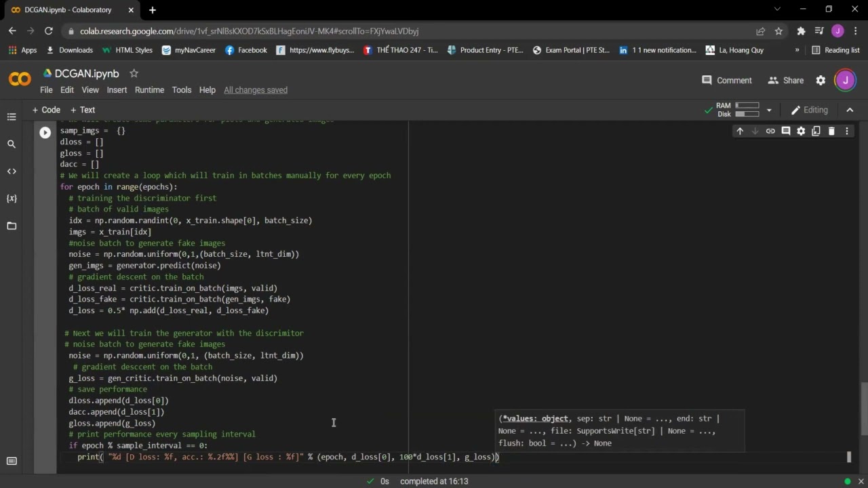Collapse the Colab header with the chevron
Image resolution: width=868 pixels, height=488 pixels.
coord(850,110)
